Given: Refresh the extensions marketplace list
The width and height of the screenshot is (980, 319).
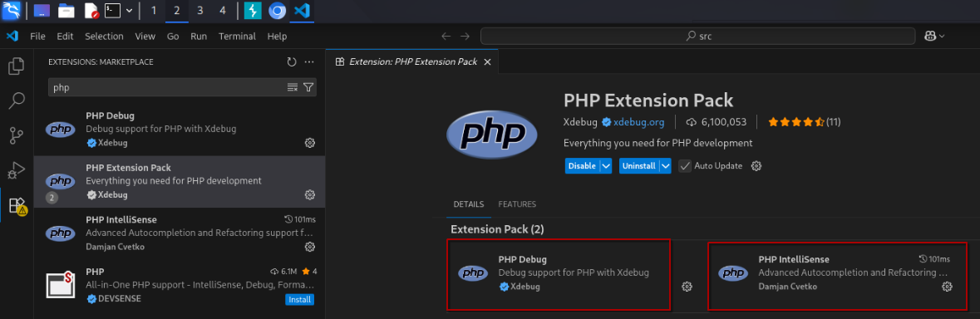Looking at the screenshot, I should click(291, 61).
